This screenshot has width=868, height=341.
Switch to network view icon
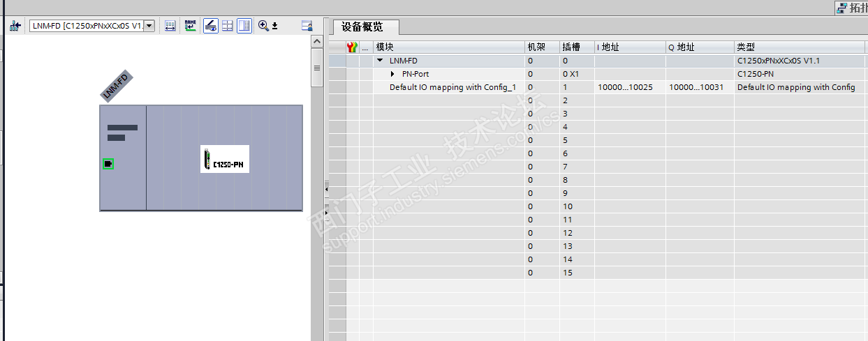pos(15,26)
